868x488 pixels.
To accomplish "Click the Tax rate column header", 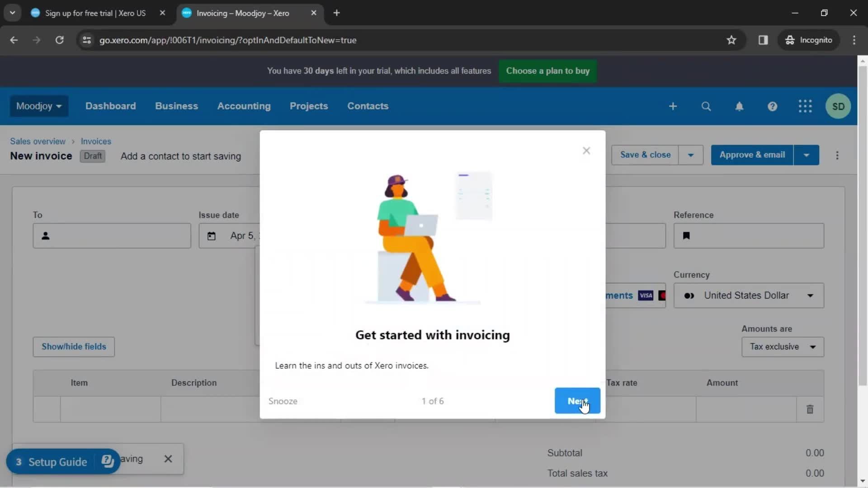I will [622, 383].
